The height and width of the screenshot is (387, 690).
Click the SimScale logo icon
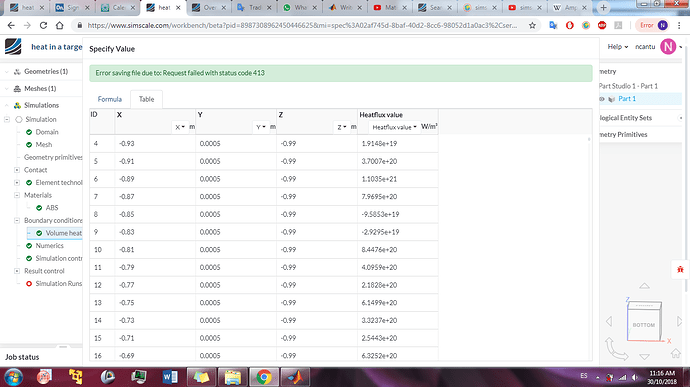[13, 46]
